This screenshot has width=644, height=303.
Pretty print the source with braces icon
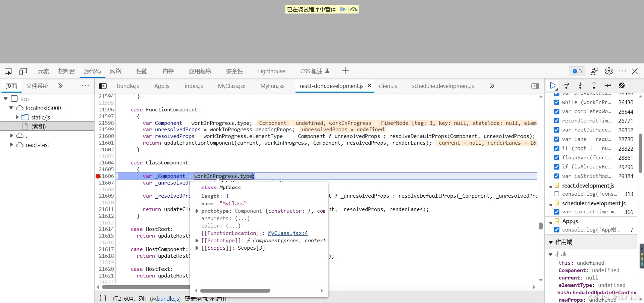click(103, 298)
